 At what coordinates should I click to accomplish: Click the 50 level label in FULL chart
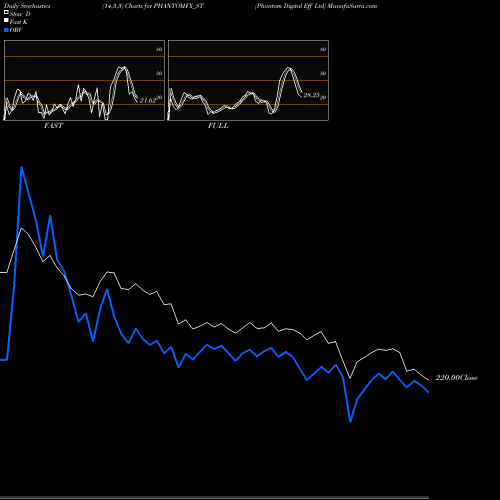point(323,73)
